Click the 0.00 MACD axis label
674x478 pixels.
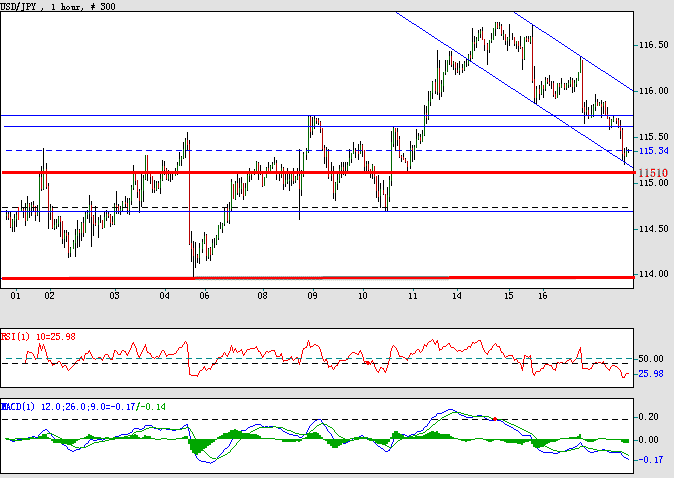649,440
